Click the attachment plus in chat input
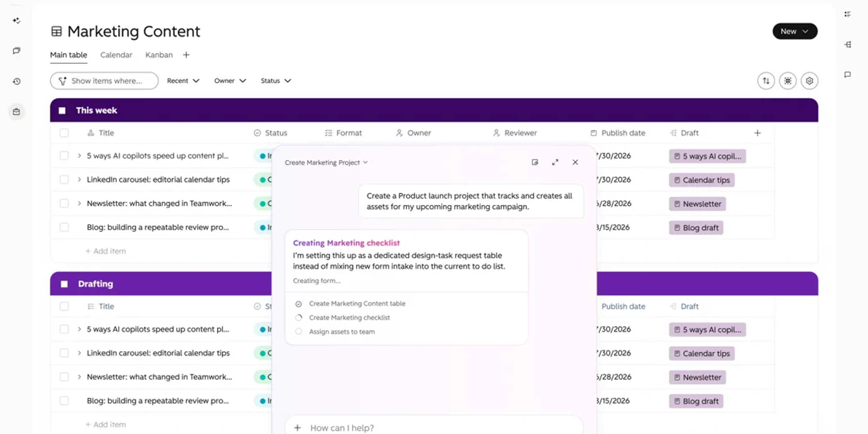The image size is (868, 434). pyautogui.click(x=298, y=428)
